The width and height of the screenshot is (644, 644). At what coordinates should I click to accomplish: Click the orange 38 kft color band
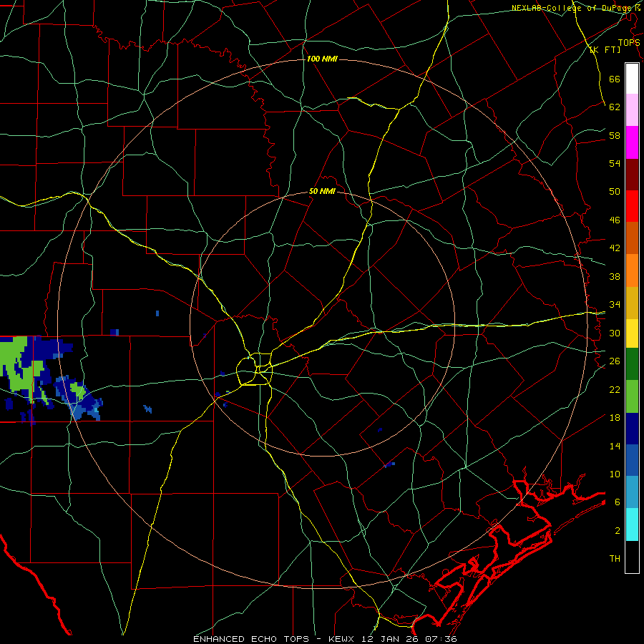pos(632,270)
